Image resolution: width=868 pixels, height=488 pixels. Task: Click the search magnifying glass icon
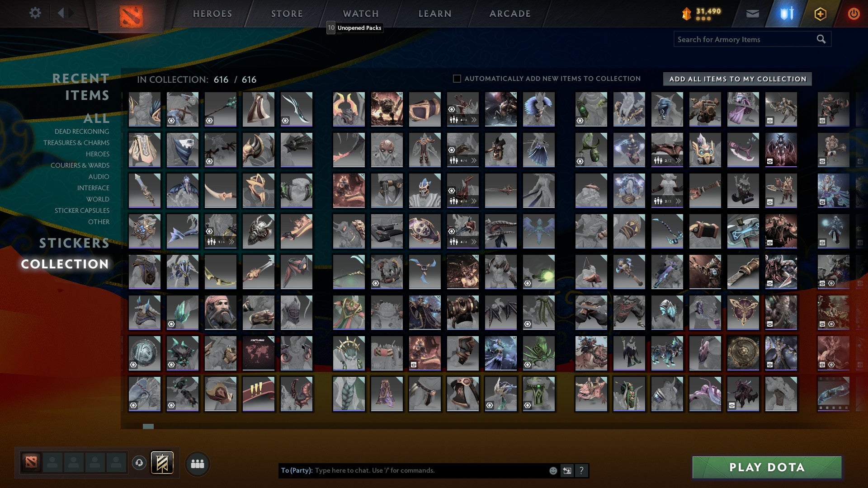tap(821, 39)
